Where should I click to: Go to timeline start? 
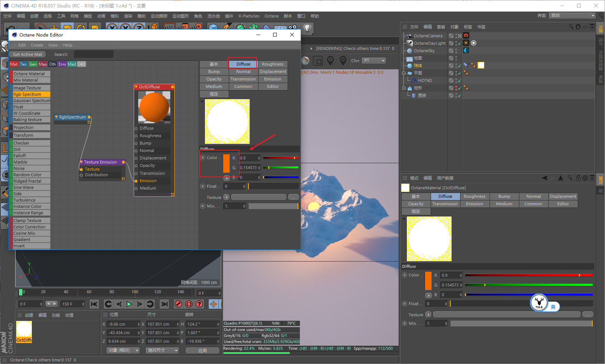94,304
